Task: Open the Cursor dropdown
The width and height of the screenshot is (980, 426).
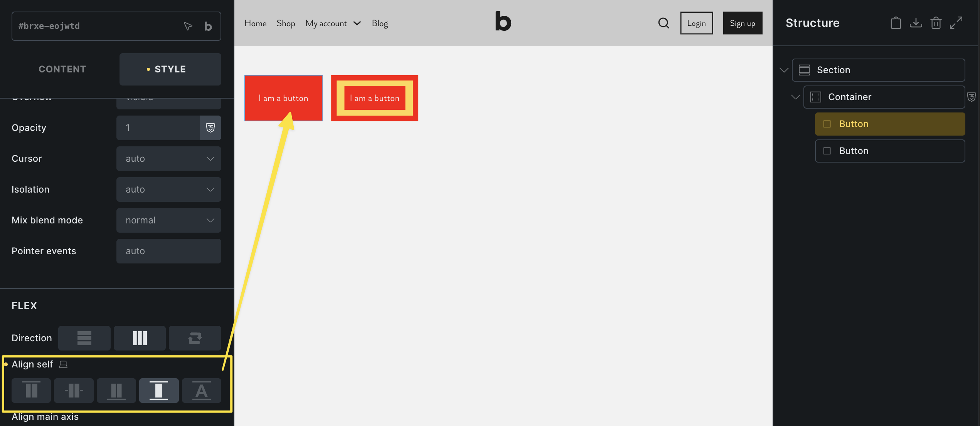Action: (168, 159)
